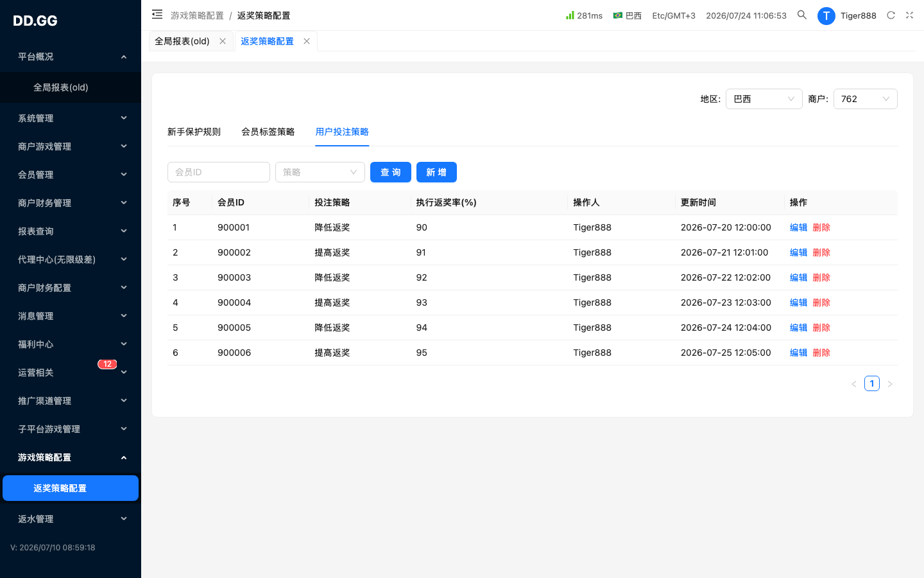Screen dimensions: 924x578
Task: Expand the 运营相关 sidebar menu
Action: (71, 372)
